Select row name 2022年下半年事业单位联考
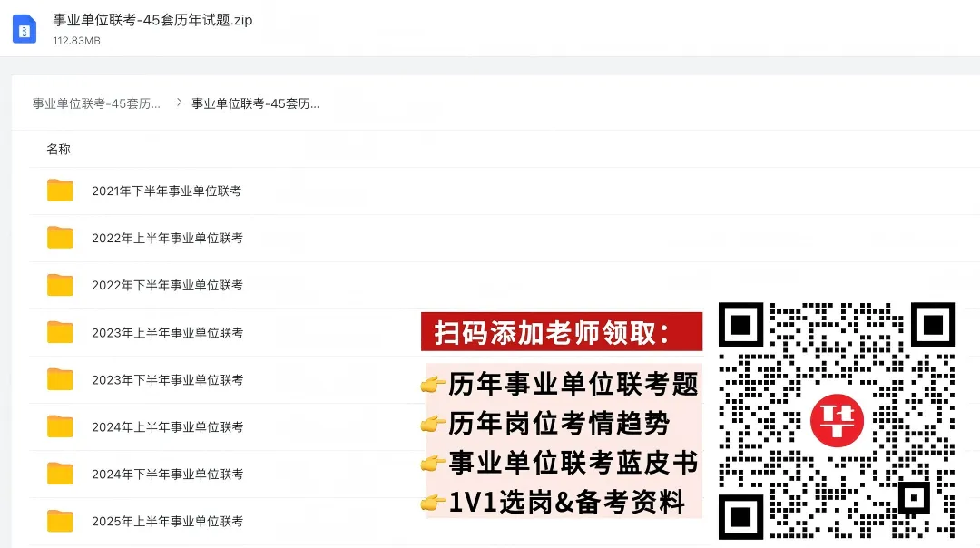Image resolution: width=980 pixels, height=548 pixels. tap(167, 286)
